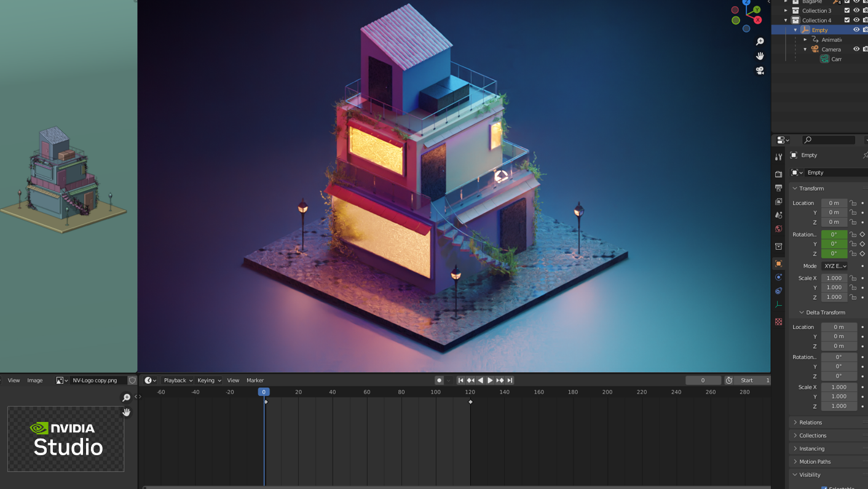The image size is (868, 489).
Task: Toggle lock for Scale X
Action: 853,278
